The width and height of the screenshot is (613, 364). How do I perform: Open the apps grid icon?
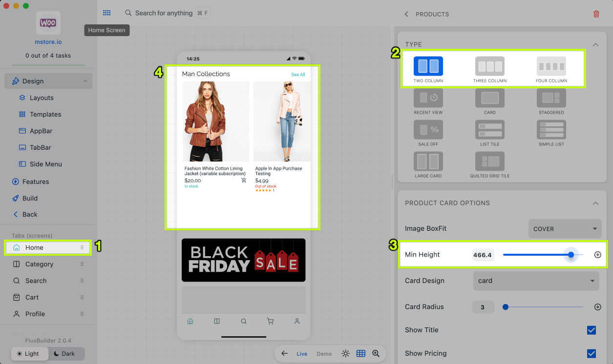click(x=107, y=13)
